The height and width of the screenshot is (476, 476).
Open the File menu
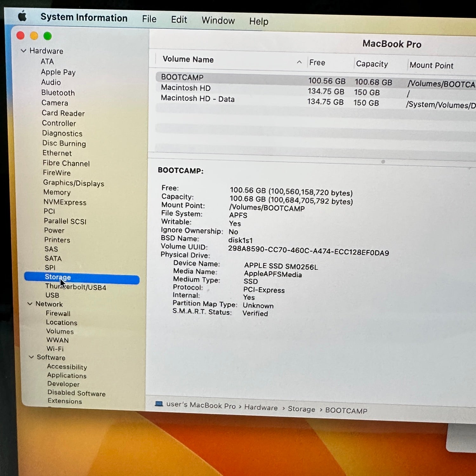(149, 19)
